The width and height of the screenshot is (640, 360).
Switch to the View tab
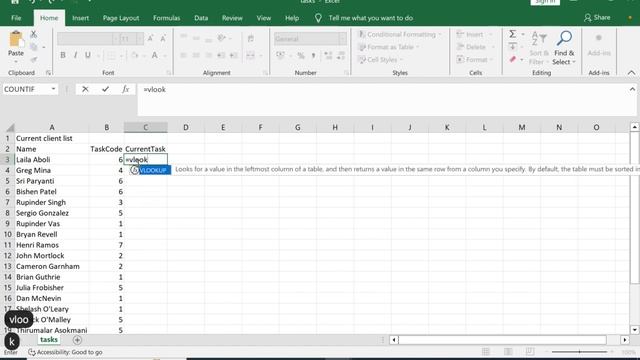click(x=264, y=18)
